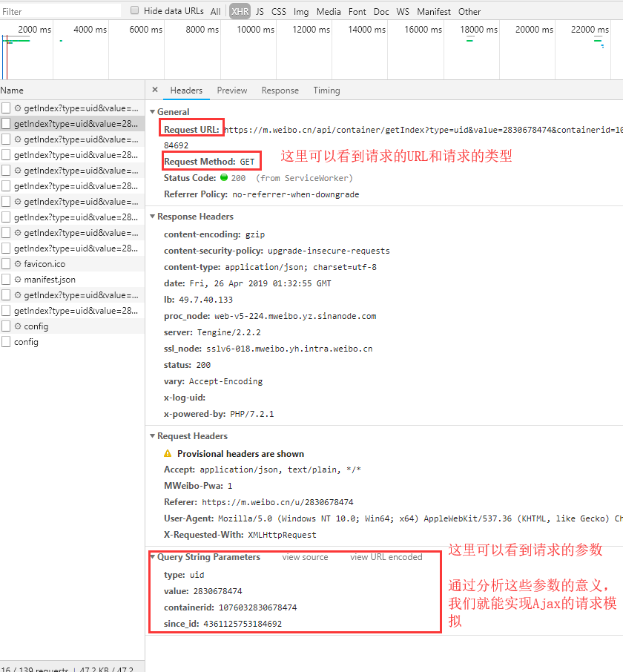Click the Name column header
Image resolution: width=623 pixels, height=672 pixels.
tap(72, 90)
